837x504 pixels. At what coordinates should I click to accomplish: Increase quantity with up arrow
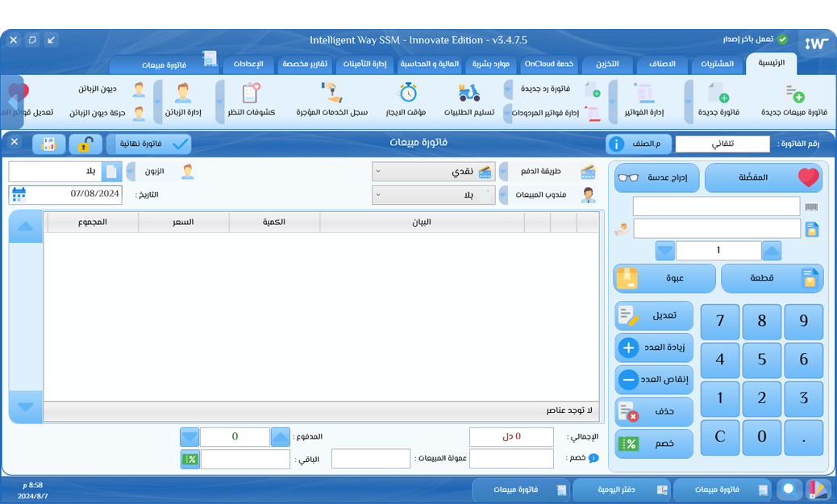tap(772, 251)
